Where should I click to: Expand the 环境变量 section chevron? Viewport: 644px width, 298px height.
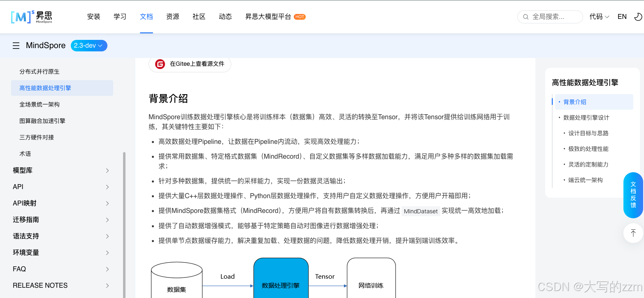107,253
